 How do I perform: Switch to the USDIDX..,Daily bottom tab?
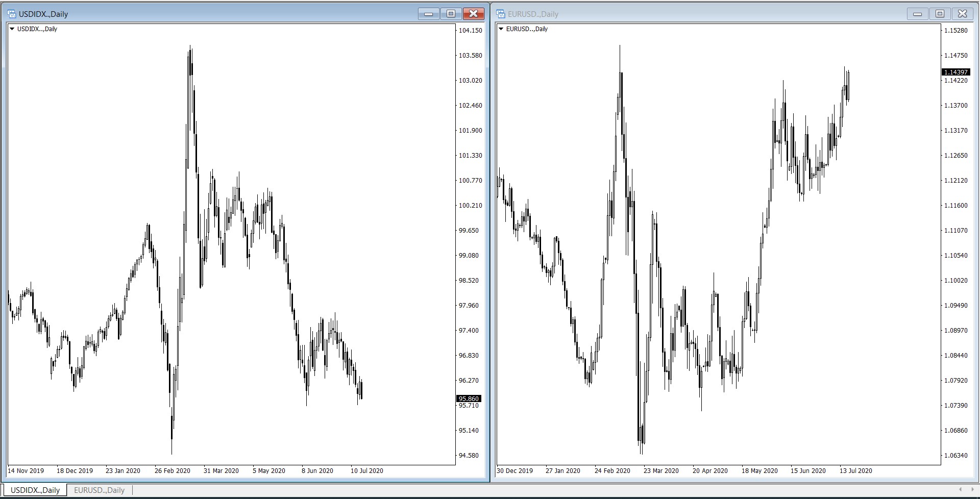point(35,490)
